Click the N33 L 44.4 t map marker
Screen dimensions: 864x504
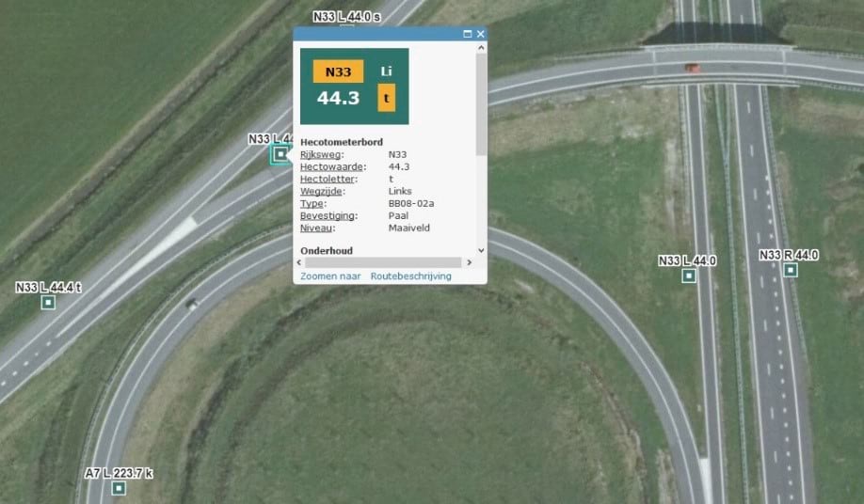(x=49, y=302)
